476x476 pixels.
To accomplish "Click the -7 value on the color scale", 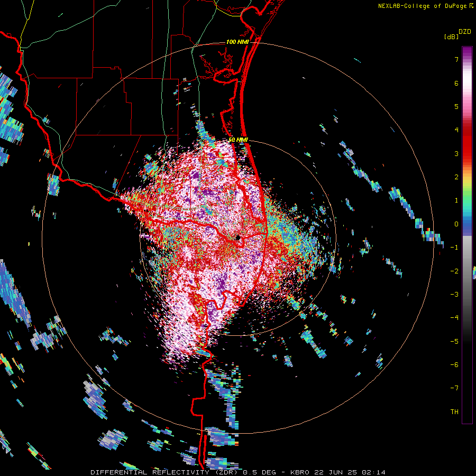I will click(x=454, y=388).
